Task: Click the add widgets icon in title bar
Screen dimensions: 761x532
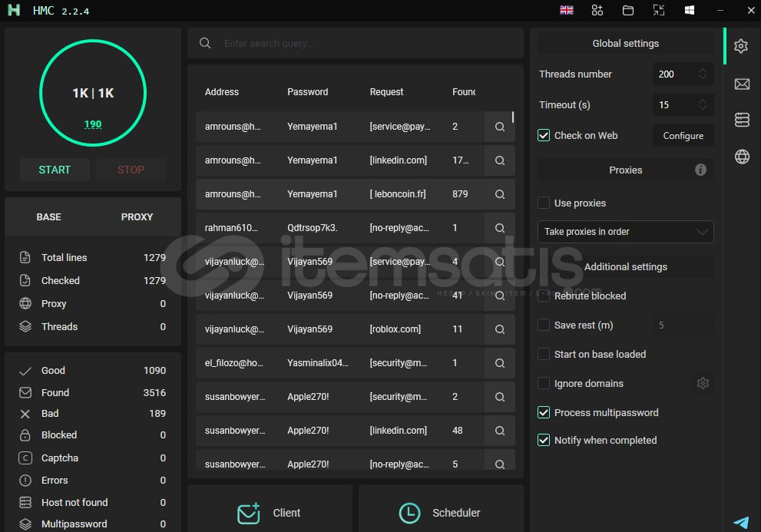Action: [x=597, y=10]
